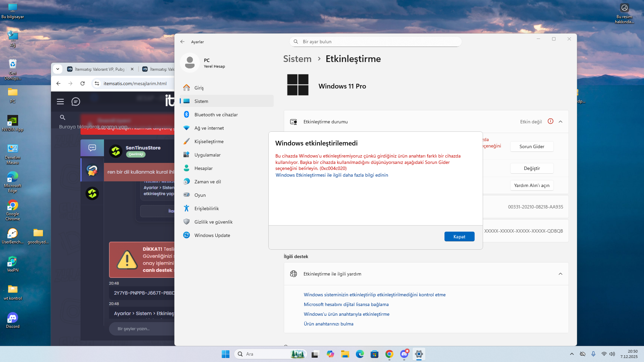Click Sistem in the breadcrumb heading
The width and height of the screenshot is (644, 362).
[297, 59]
